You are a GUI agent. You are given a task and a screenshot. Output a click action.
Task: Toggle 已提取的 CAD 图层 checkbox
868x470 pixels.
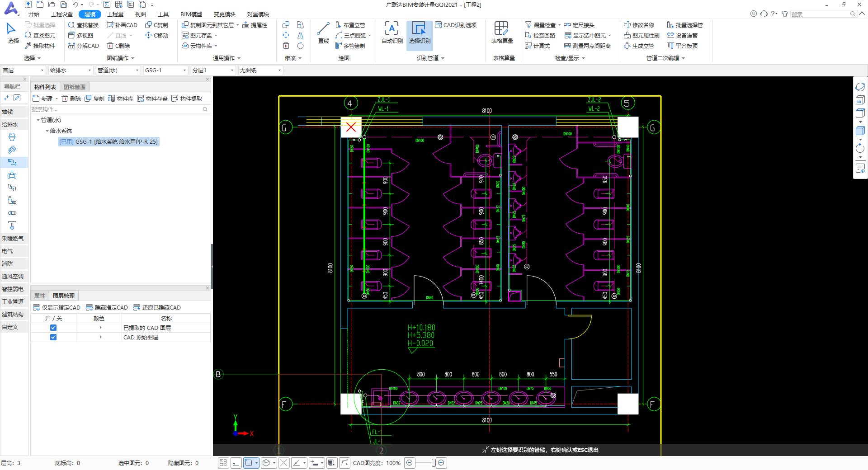point(53,328)
